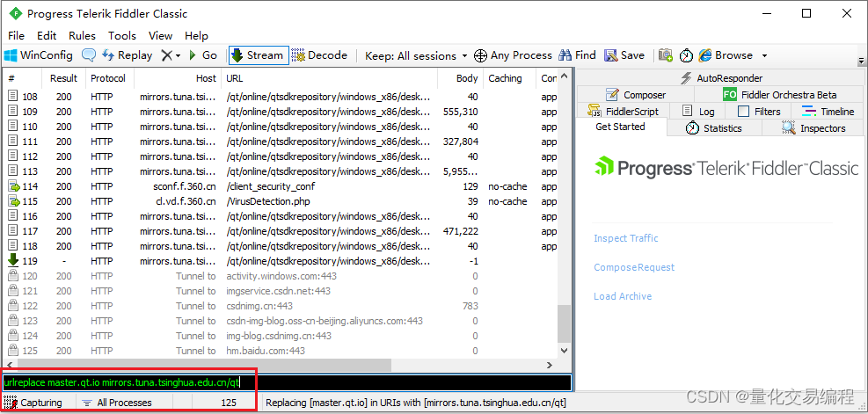
Task: Click the Inspect Traffic link
Action: pos(625,238)
